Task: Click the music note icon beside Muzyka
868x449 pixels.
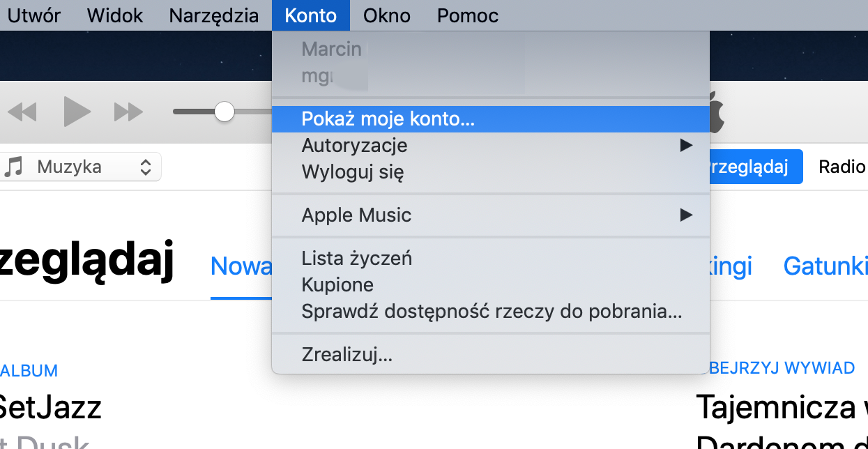Action: [13, 167]
